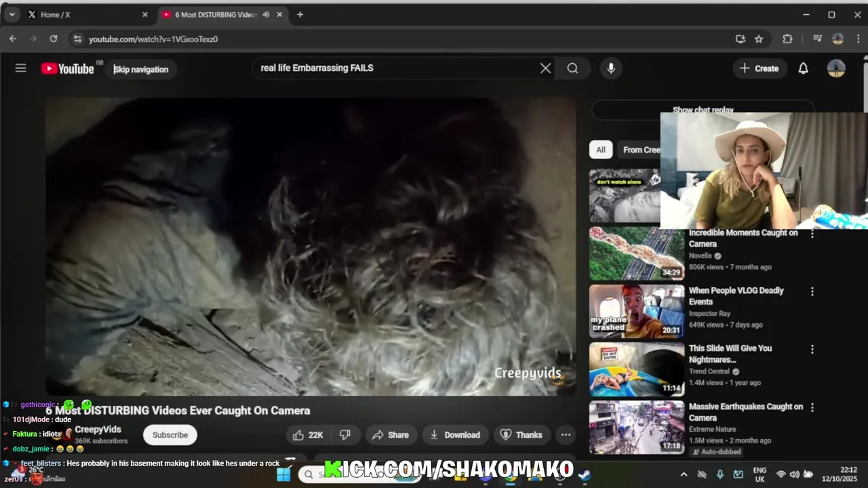Open a new browser tab
The image size is (868, 488).
pos(300,14)
